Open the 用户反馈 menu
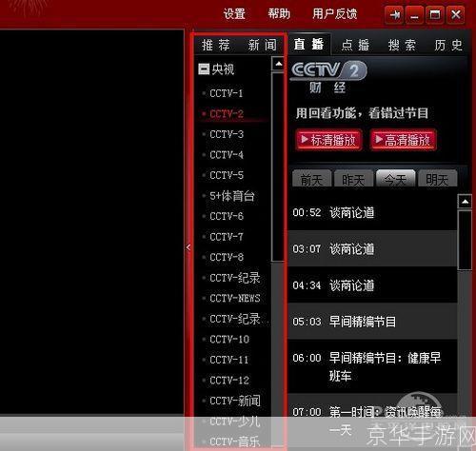 pos(335,14)
